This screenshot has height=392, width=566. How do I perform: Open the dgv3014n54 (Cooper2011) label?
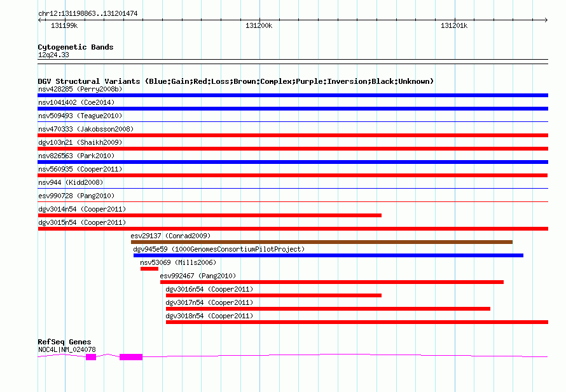point(82,209)
